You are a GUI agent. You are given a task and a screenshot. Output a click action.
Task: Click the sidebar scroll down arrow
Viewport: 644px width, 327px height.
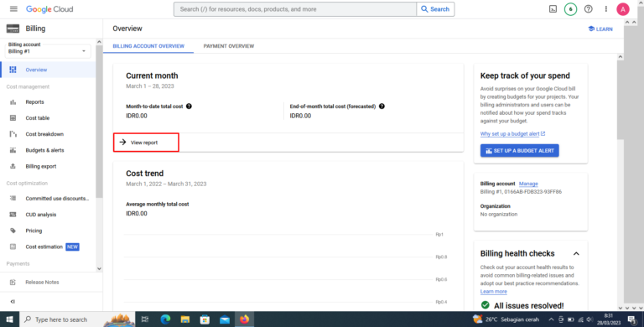[x=99, y=268]
